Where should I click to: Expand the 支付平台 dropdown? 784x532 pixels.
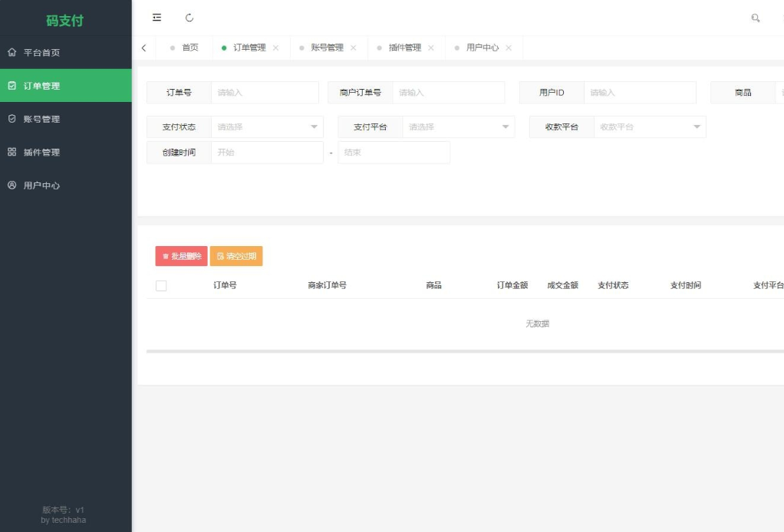point(459,127)
